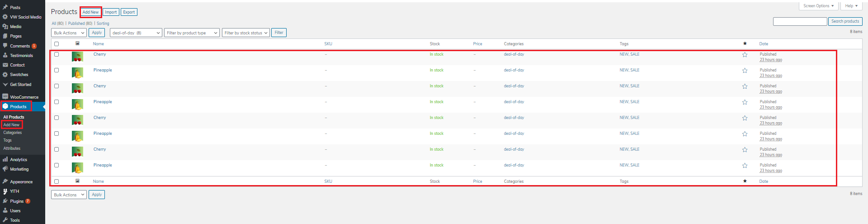
Task: Check the box for the last Pineapple product
Action: tap(57, 165)
